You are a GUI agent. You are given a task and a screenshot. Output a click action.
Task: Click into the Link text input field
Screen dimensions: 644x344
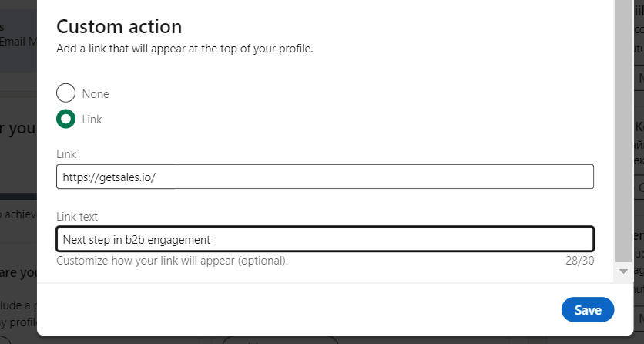(324, 239)
